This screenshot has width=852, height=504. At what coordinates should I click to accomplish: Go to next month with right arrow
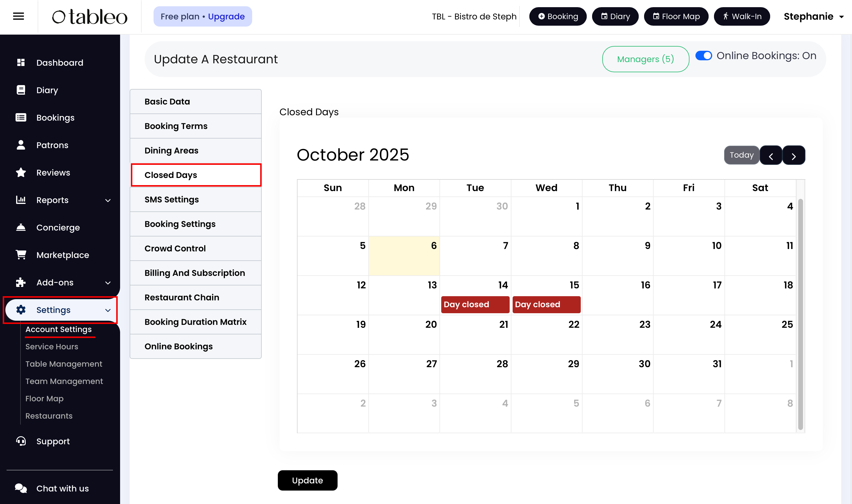tap(793, 156)
